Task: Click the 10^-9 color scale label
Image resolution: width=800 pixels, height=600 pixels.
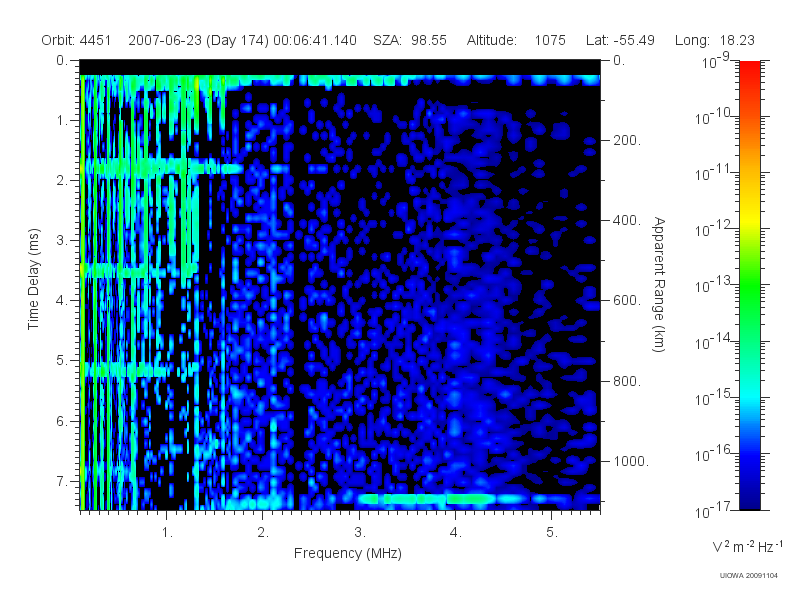Action: coord(715,61)
